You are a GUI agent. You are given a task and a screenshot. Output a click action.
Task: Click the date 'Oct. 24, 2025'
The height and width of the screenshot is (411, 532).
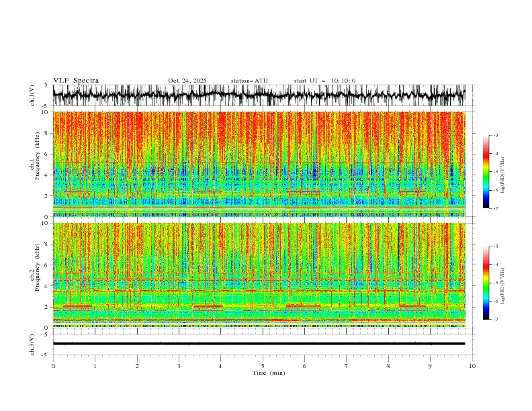click(x=187, y=81)
